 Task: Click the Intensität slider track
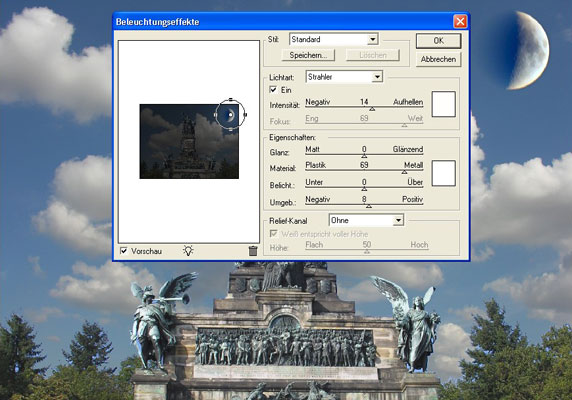364,107
